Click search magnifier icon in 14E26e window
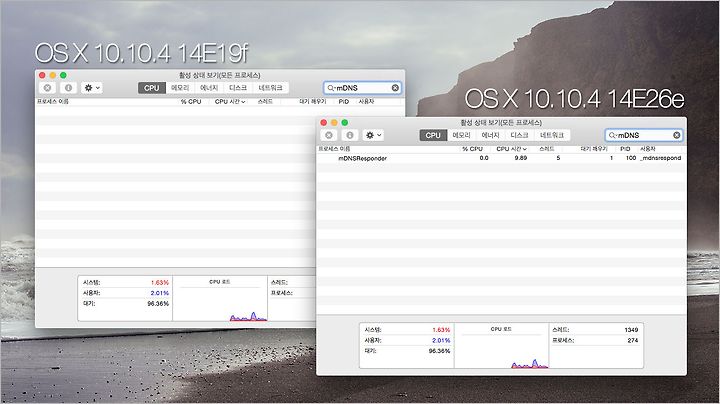 (612, 135)
